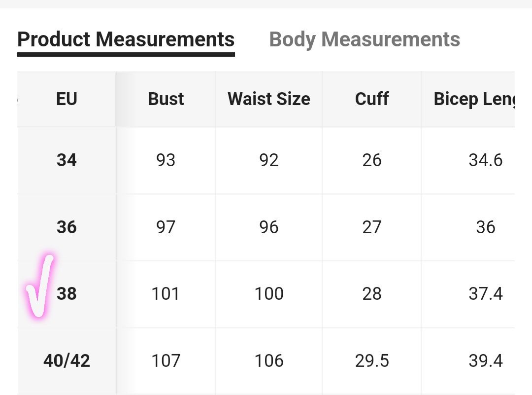Select the EU column header
The image size is (532, 395).
coord(66,99)
